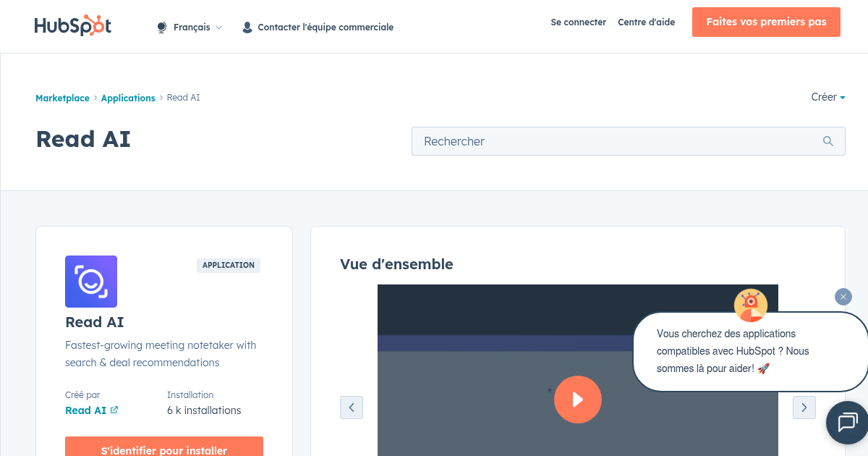Viewport: 868px width, 456px height.
Task: Click the globe icon beside Français
Action: click(161, 27)
